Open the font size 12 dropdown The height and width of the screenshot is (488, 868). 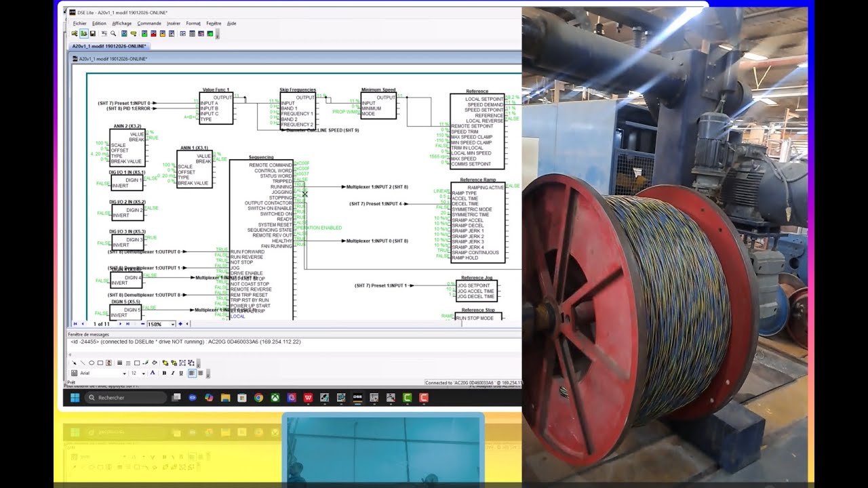click(x=144, y=373)
